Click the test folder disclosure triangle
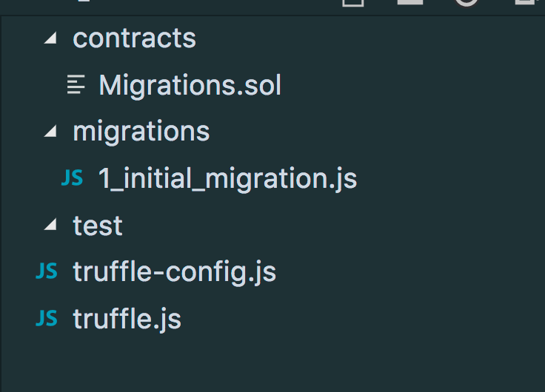545x392 pixels. (50, 226)
